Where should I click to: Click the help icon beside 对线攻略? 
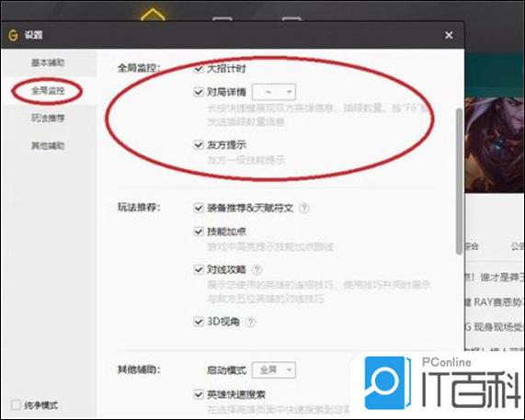coord(257,269)
